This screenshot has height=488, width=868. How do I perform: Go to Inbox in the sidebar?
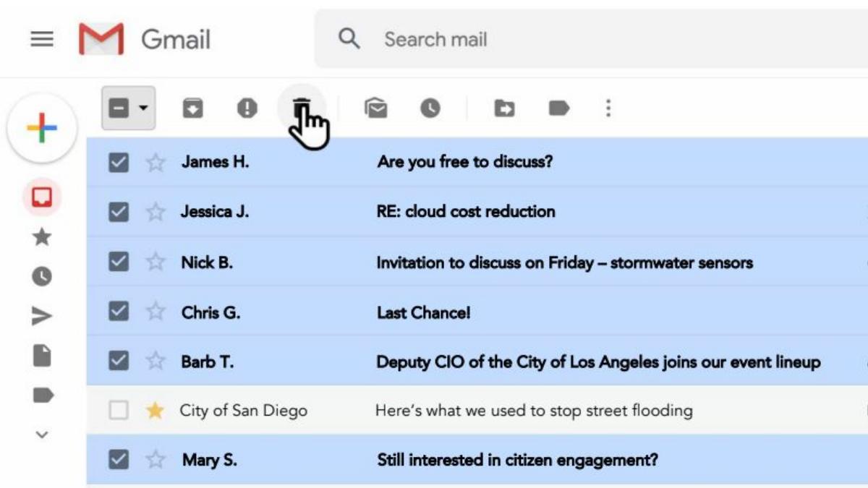42,197
